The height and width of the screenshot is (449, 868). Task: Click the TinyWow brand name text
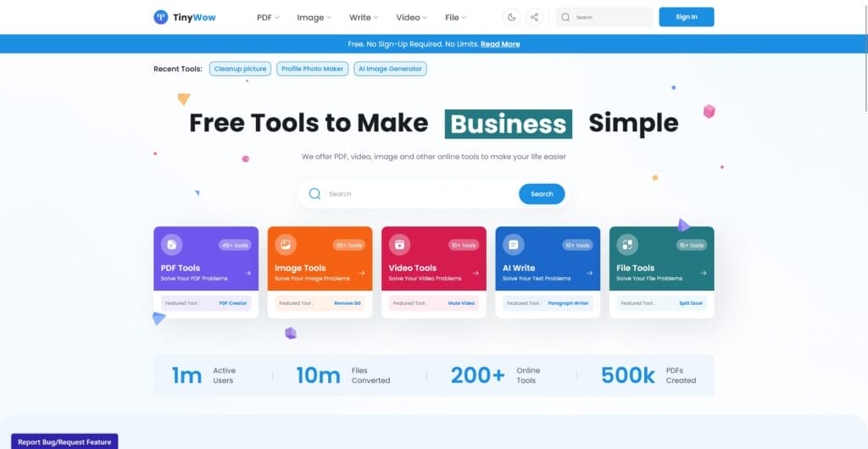194,17
